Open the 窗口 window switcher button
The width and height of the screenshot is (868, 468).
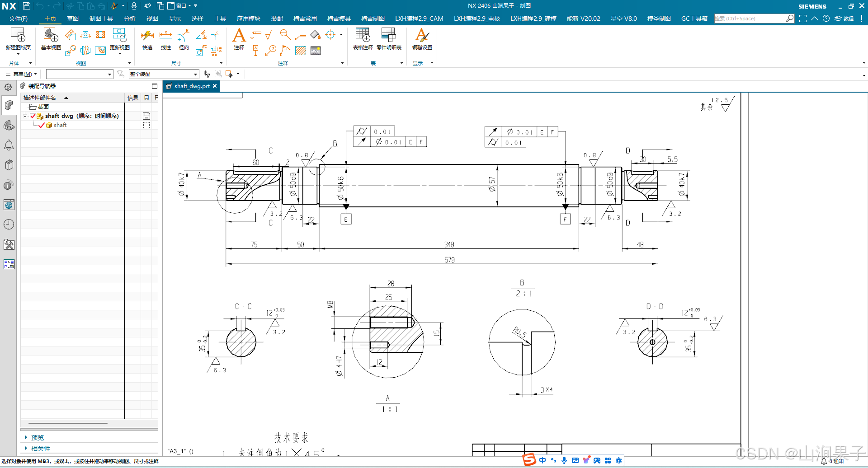pyautogui.click(x=179, y=6)
